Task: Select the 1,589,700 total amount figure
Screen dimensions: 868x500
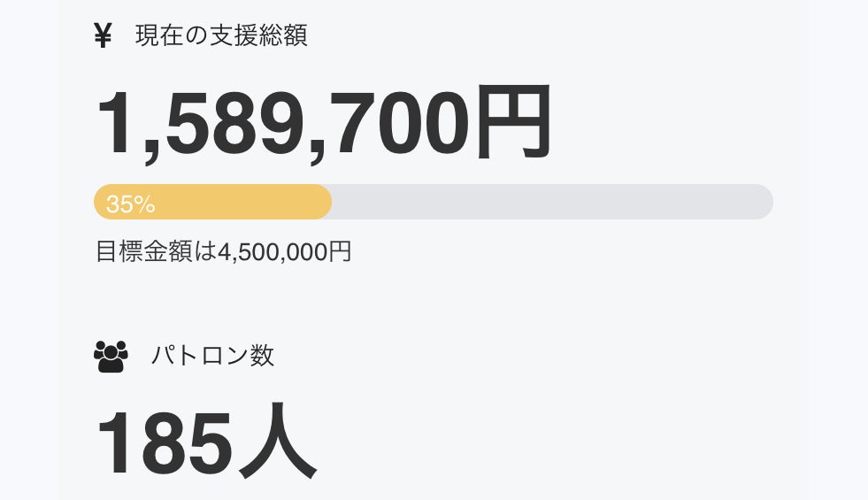Action: point(283,122)
